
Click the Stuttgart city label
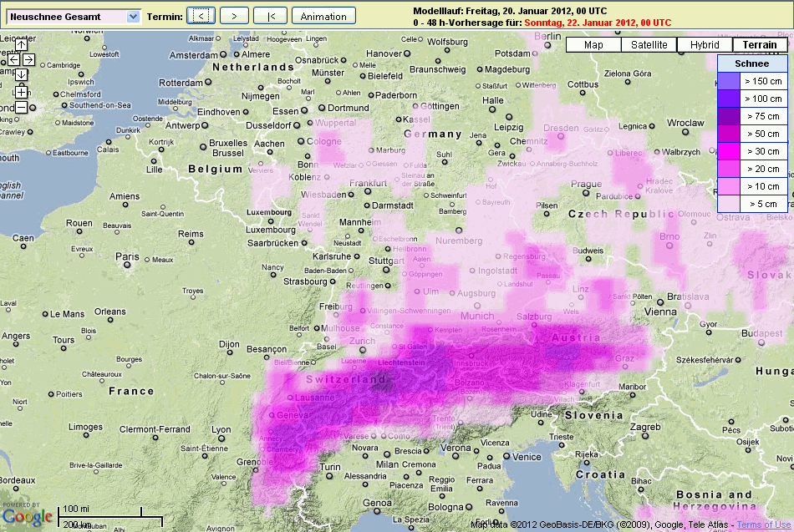point(386,261)
